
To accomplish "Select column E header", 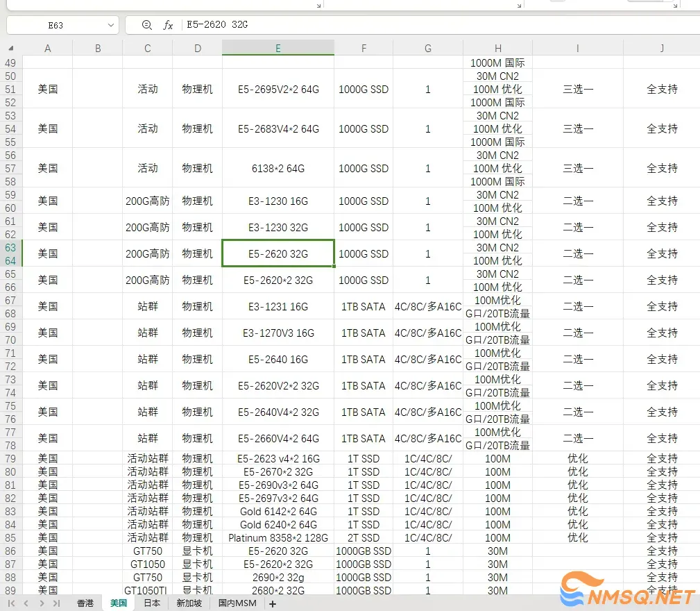I will (278, 48).
